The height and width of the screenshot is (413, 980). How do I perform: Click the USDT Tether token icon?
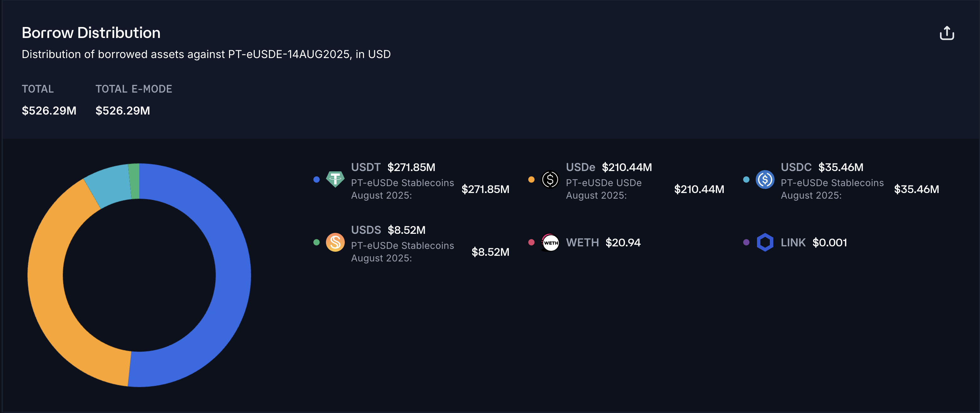click(x=335, y=179)
